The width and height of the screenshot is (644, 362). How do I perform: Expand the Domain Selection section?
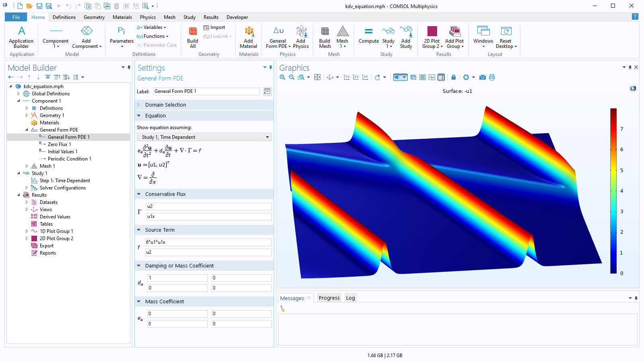point(139,105)
